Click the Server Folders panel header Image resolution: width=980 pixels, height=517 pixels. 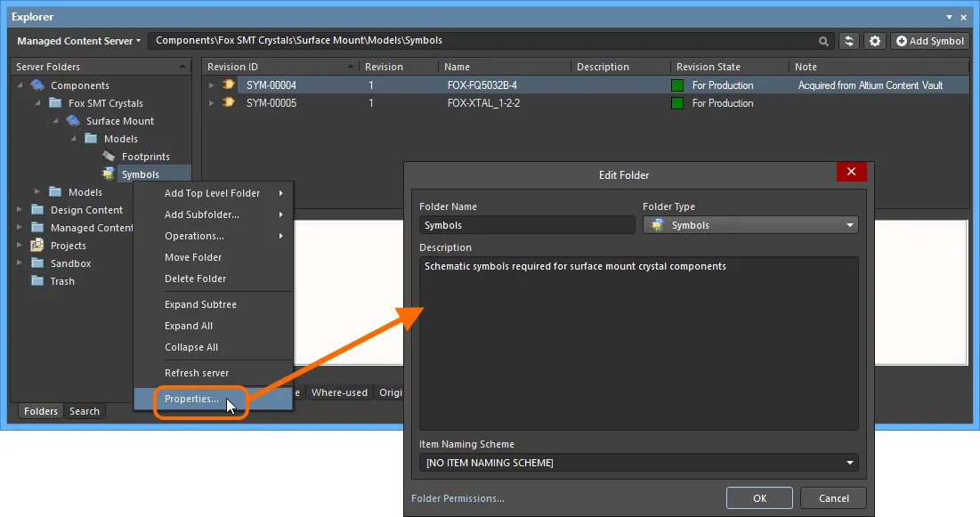[101, 67]
